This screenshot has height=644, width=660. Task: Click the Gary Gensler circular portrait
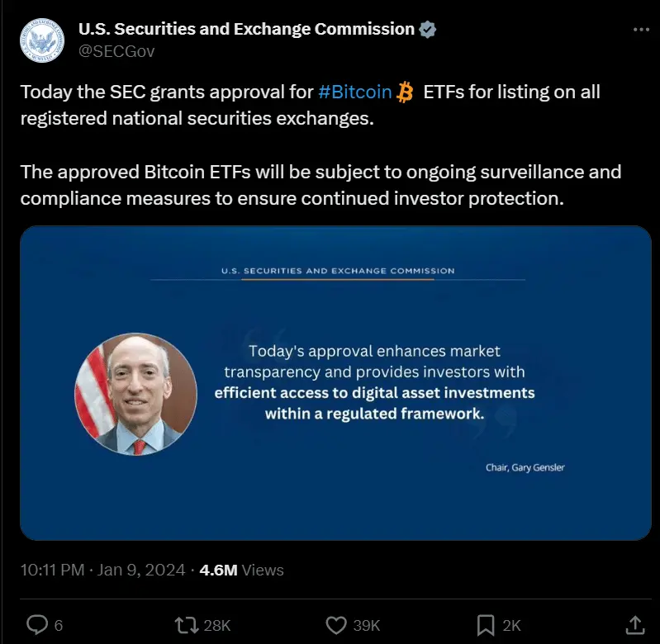(135, 394)
